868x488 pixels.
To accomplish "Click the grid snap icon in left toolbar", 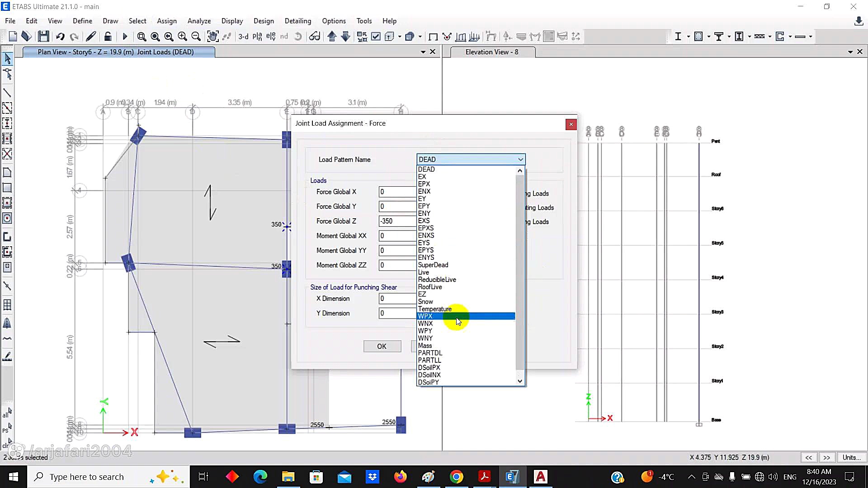I will [7, 305].
